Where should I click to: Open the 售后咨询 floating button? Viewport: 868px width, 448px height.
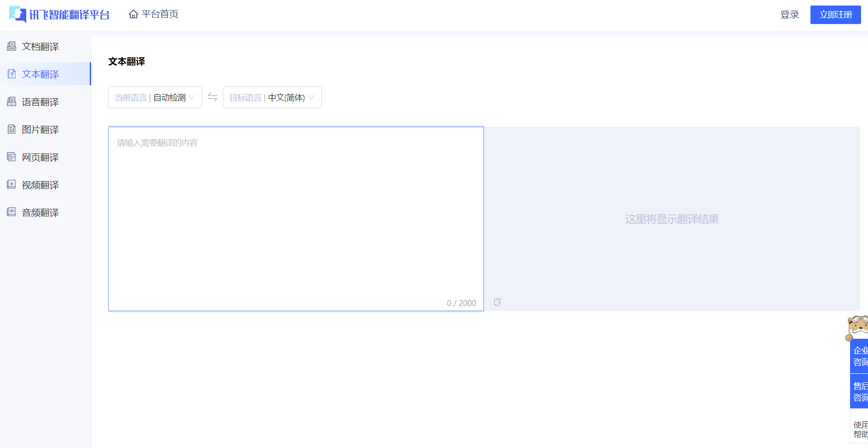(859, 391)
